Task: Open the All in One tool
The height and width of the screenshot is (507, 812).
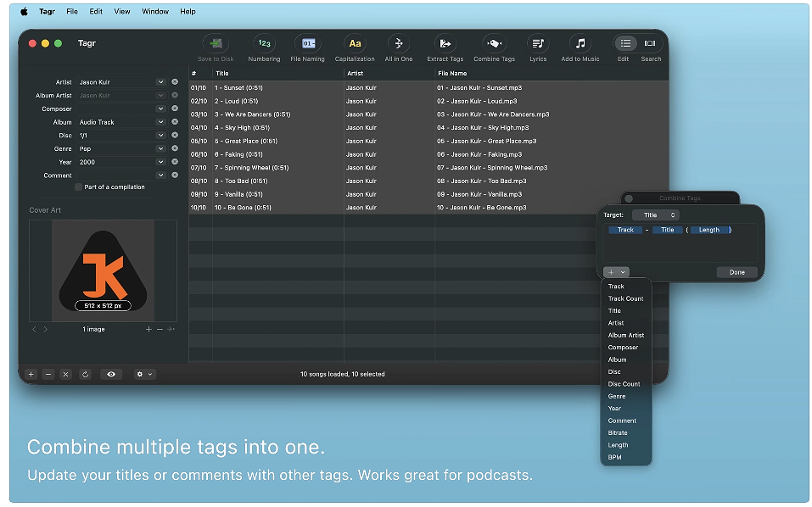Action: (399, 43)
